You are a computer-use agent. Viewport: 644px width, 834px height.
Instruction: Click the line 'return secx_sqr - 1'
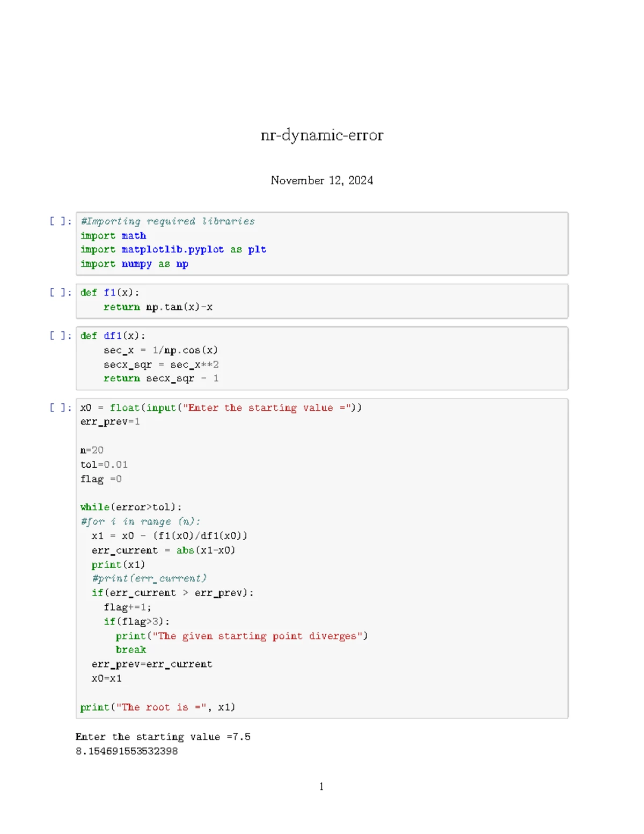click(161, 379)
